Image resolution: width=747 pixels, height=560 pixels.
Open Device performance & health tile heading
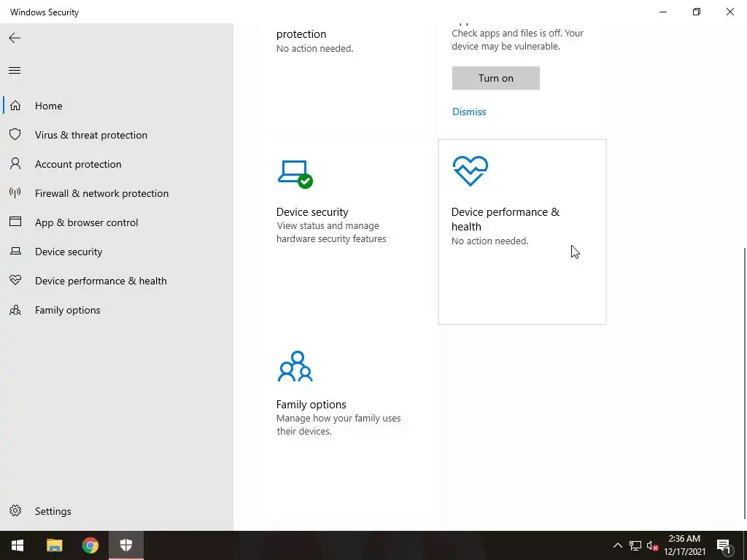tap(506, 219)
